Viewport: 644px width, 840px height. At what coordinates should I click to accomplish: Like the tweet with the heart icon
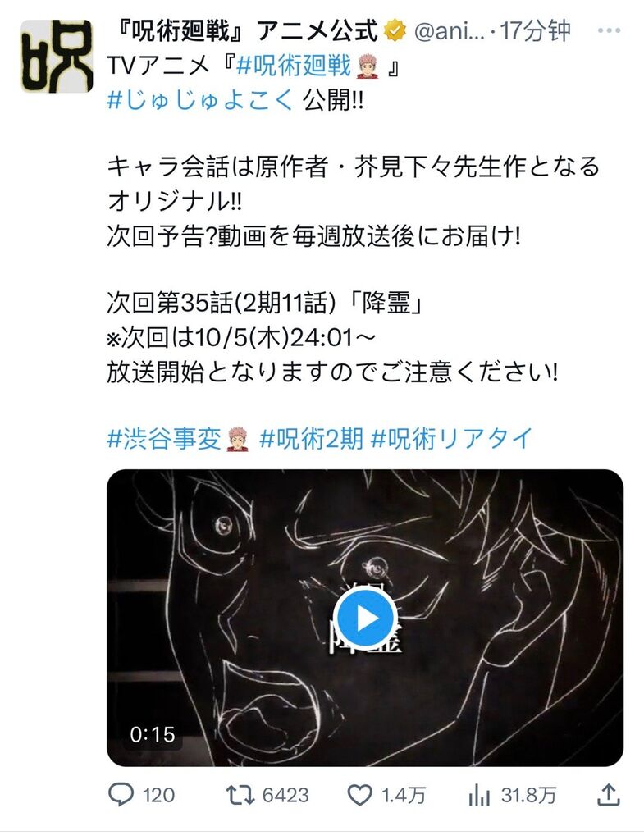(x=360, y=795)
